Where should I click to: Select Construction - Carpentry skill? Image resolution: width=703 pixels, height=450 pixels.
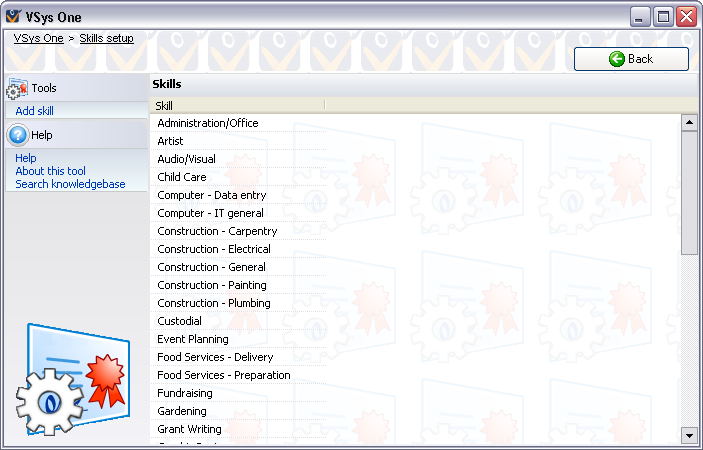[238, 231]
